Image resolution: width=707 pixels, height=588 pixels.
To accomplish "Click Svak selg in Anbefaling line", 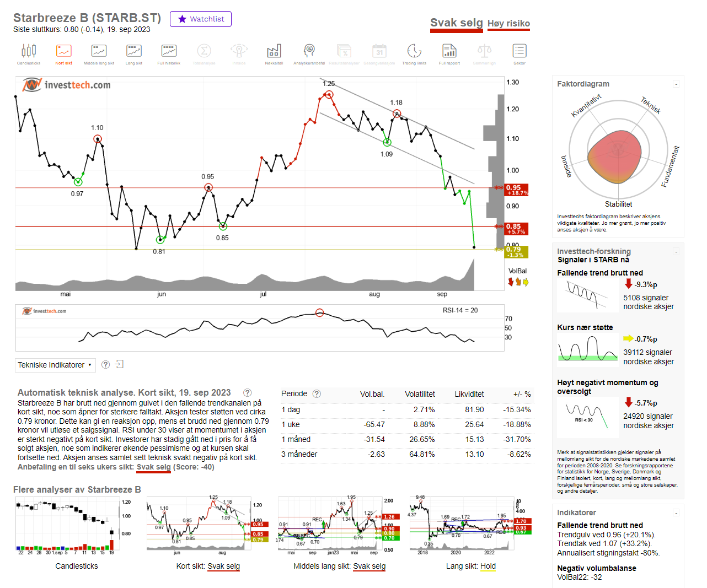I will click(x=153, y=467).
